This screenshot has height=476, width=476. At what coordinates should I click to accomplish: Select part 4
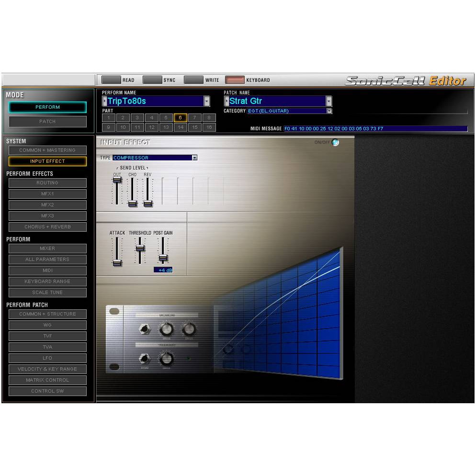coord(152,118)
